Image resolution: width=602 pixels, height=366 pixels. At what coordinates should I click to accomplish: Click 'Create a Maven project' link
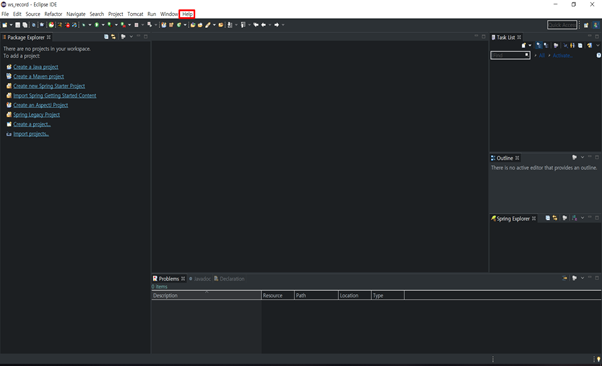click(x=38, y=76)
